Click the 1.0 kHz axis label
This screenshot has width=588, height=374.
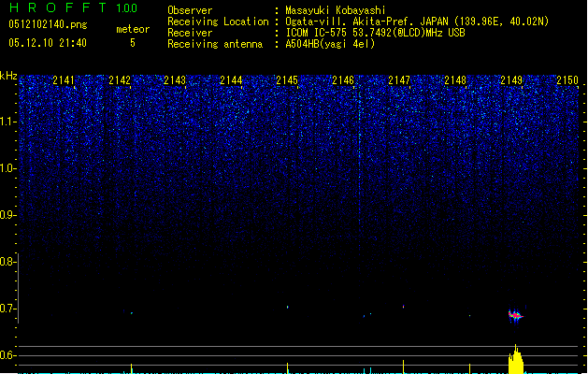coord(7,168)
